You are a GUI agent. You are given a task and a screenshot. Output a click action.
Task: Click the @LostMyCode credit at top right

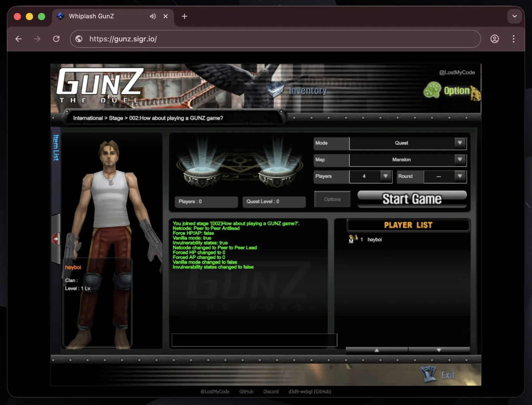click(457, 72)
